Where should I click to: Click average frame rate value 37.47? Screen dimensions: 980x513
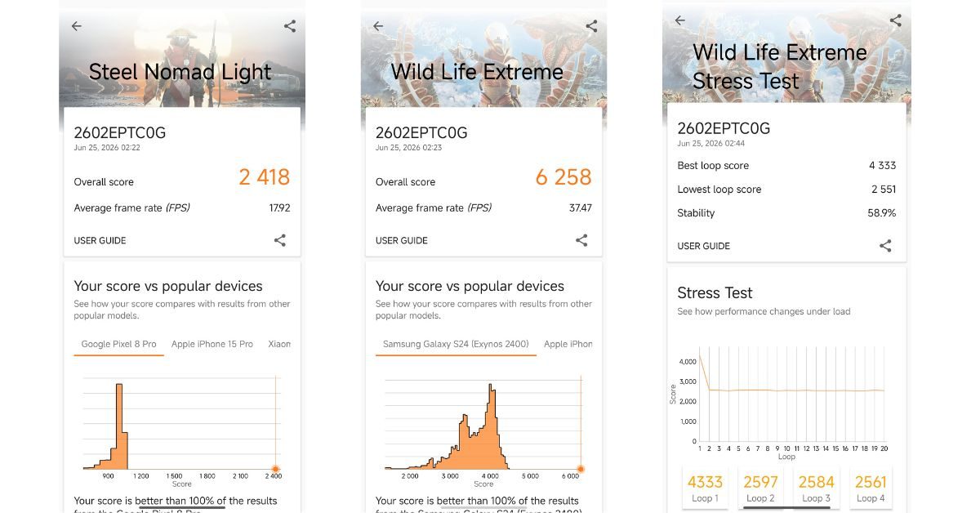click(581, 208)
